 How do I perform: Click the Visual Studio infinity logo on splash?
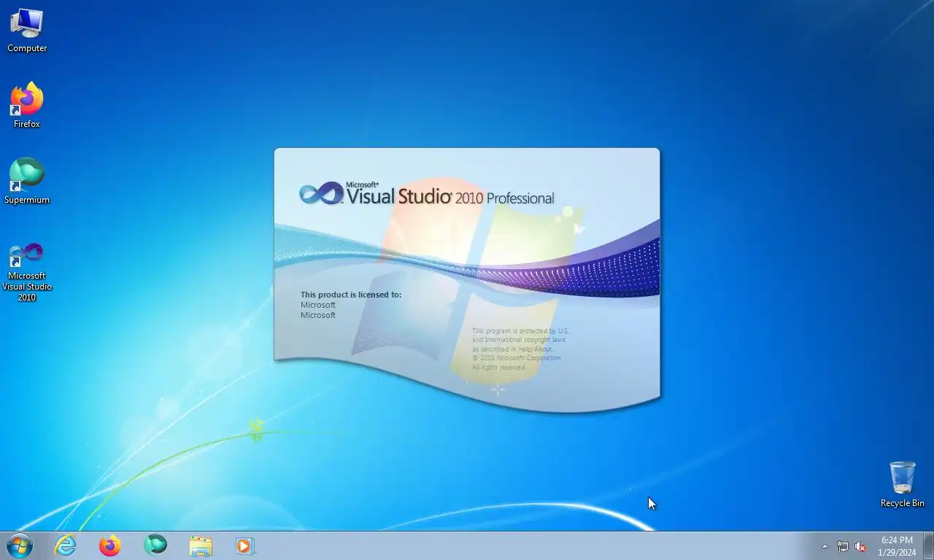[x=321, y=193]
